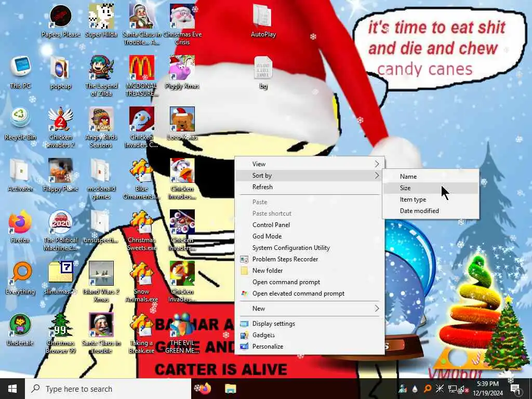
Task: Open the Windows Start menu
Action: (x=12, y=389)
